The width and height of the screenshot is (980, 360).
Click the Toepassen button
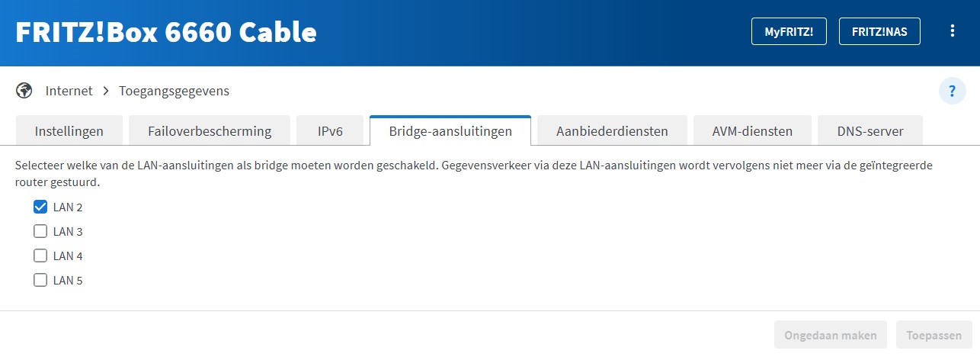[934, 335]
